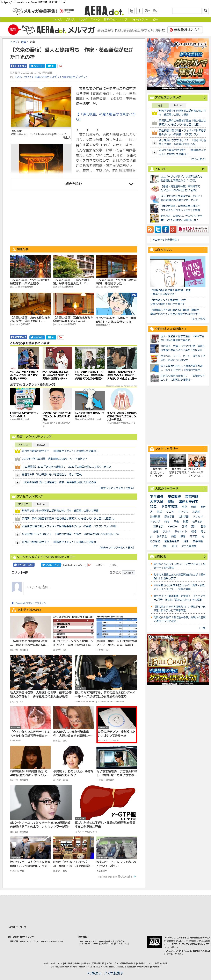Click the コラム menu item
The height and width of the screenshot is (980, 211).
tap(155, 19)
